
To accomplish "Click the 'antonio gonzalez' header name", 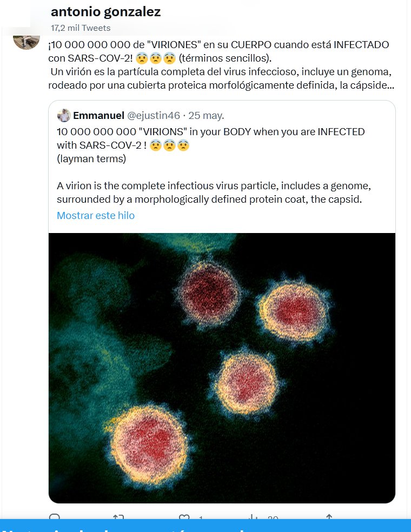I will pos(105,12).
